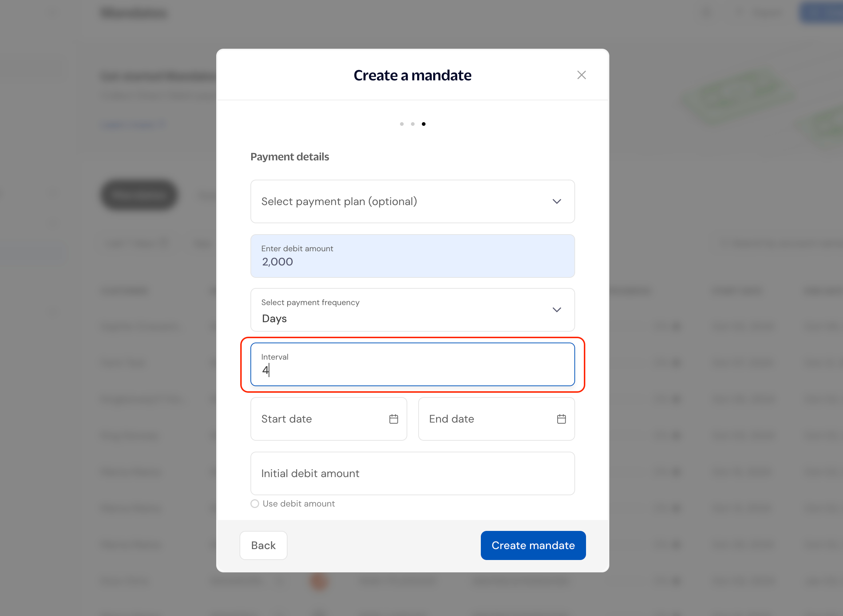
Task: Select the third active step dot
Action: point(423,124)
